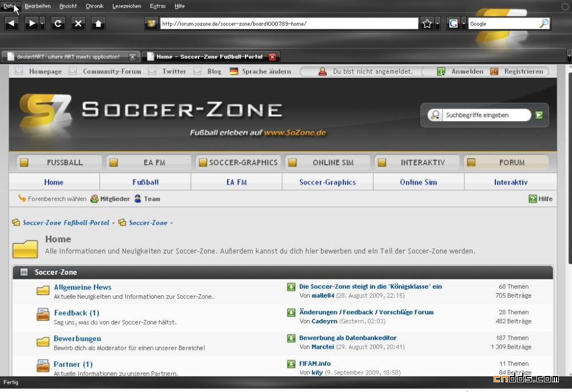
Task: Go to the browser home page icon
Action: pos(98,23)
